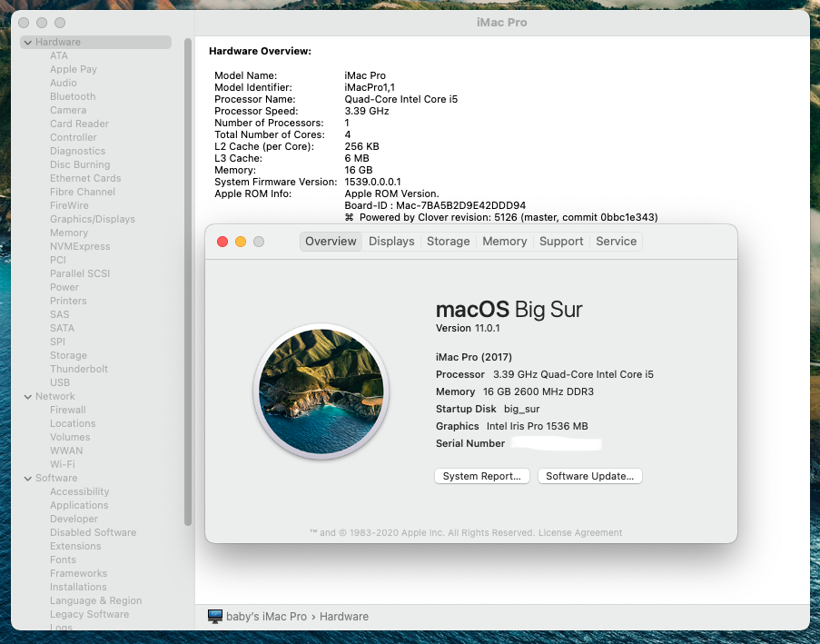Minimize the About This Mac window
This screenshot has height=644, width=820.
pyautogui.click(x=241, y=242)
